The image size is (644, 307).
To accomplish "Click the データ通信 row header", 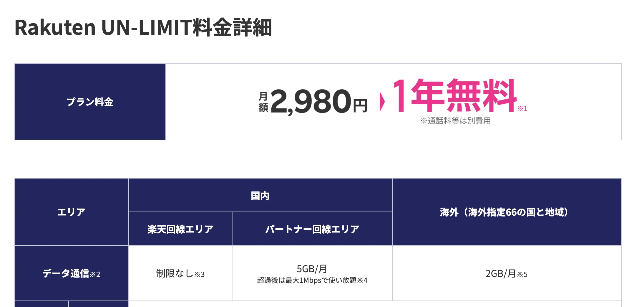I will click(66, 273).
